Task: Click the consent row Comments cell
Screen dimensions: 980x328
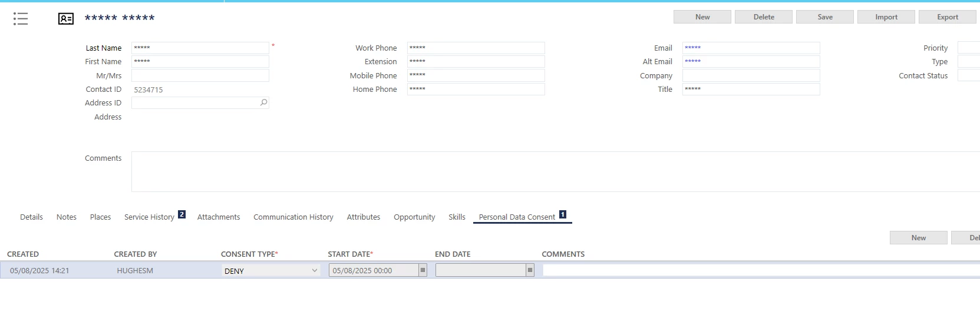Action: [761, 270]
